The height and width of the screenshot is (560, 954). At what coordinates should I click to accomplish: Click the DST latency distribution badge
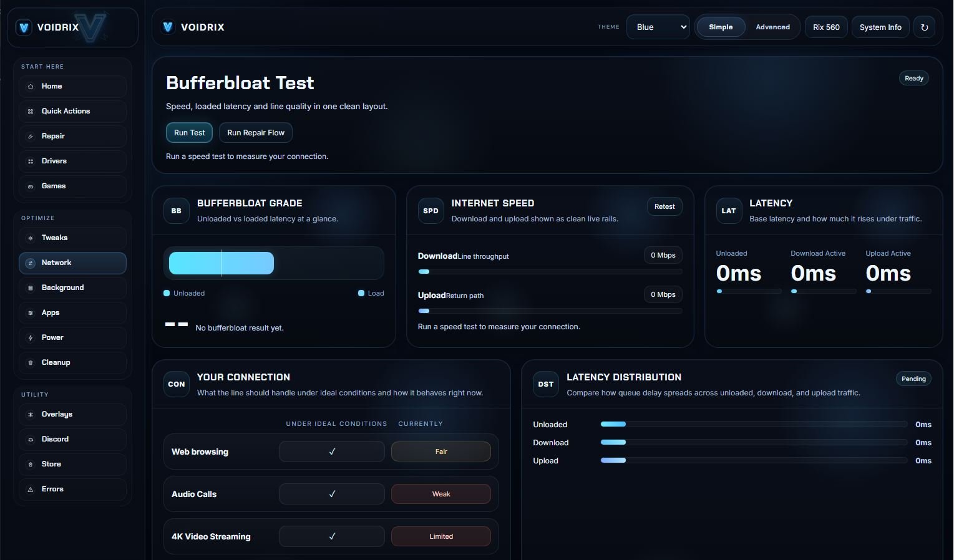546,384
